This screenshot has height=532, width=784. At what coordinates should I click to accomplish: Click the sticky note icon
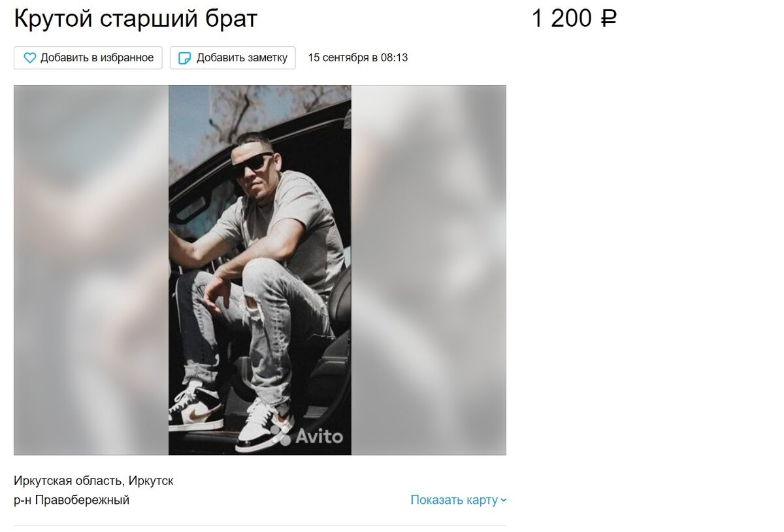(185, 58)
